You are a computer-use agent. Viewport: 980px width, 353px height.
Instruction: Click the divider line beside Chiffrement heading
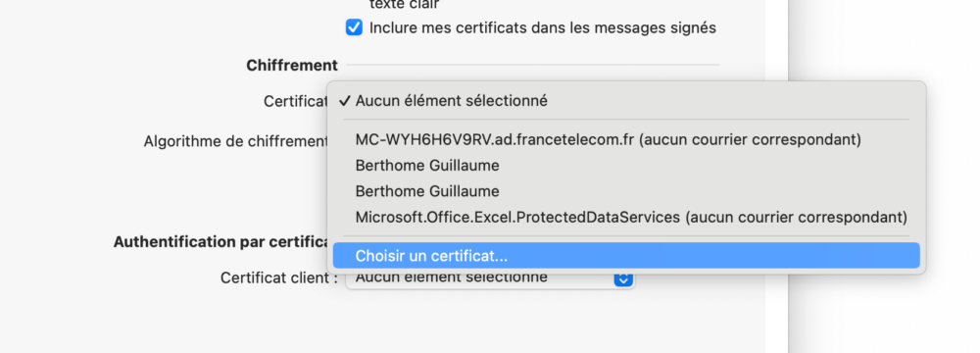tap(532, 65)
